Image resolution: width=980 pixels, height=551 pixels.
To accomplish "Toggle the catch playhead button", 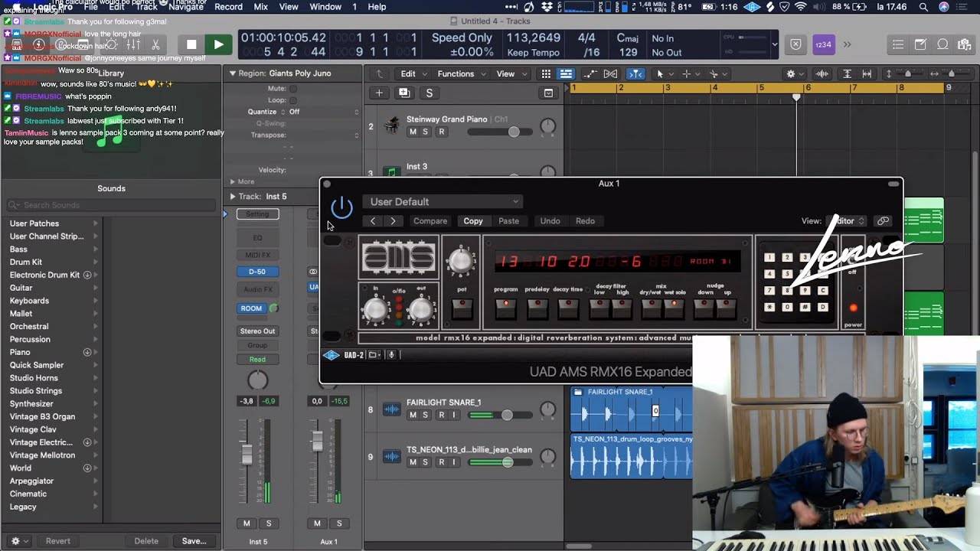I will [x=635, y=74].
